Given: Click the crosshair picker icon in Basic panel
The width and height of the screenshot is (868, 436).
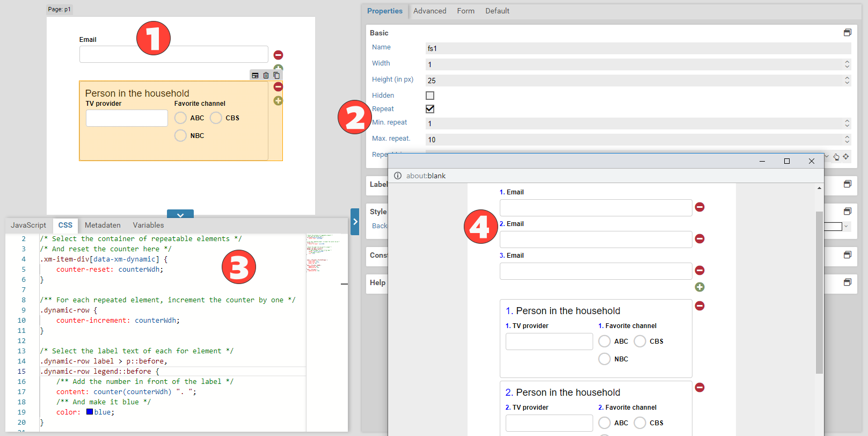Looking at the screenshot, I should (845, 157).
